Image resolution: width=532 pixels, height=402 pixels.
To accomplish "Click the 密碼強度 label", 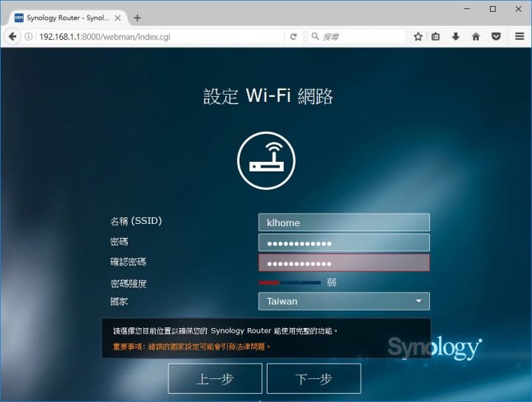I will (x=129, y=284).
